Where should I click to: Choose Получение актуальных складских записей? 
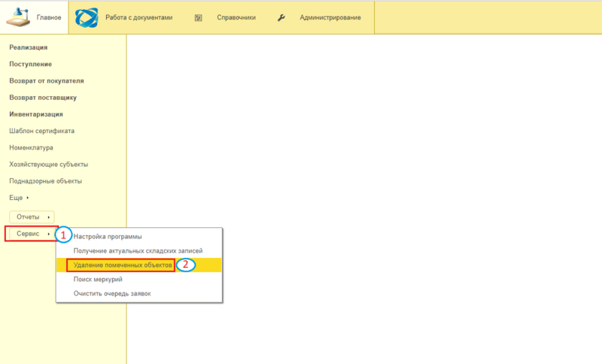tap(138, 250)
